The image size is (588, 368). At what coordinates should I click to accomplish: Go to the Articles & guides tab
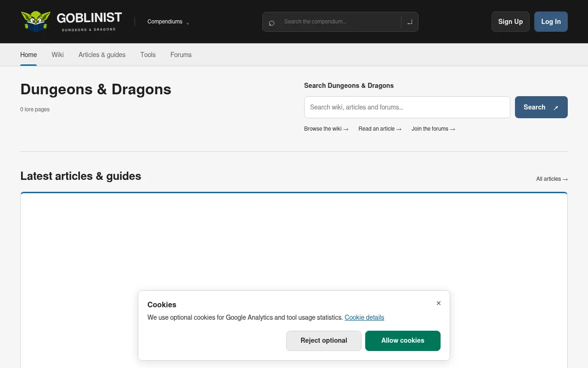pos(102,55)
